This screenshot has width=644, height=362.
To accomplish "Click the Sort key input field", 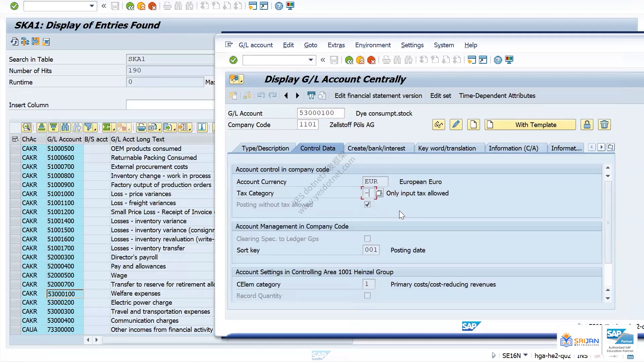I will (371, 250).
